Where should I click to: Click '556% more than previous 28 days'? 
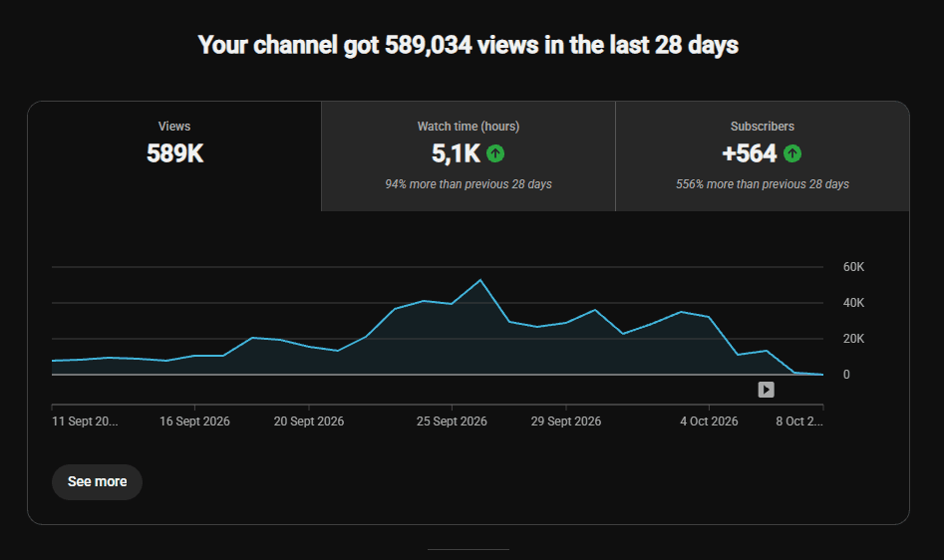(763, 184)
